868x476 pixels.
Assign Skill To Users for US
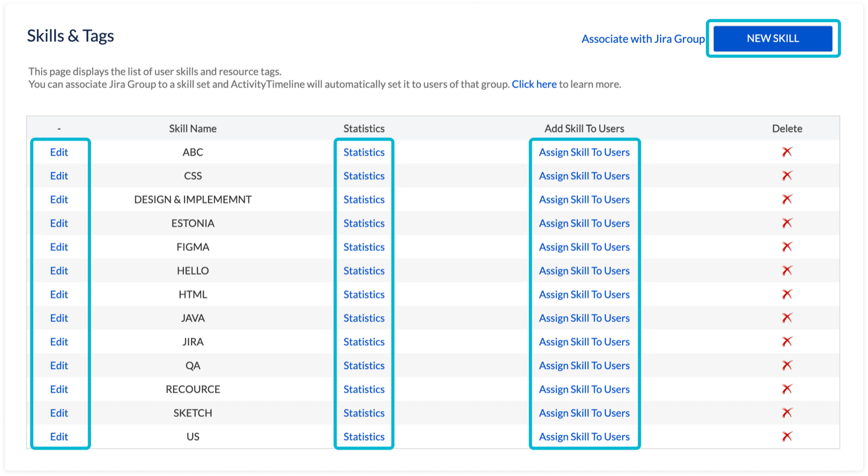tap(584, 436)
